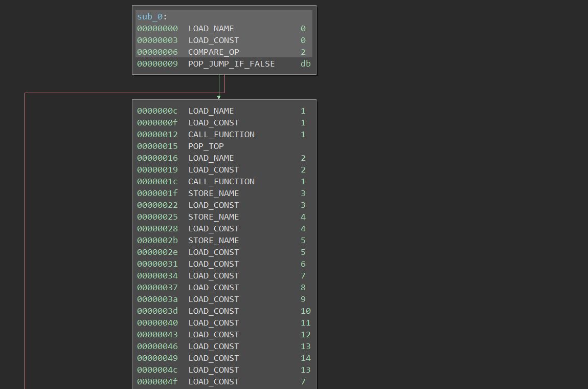Viewport: 588px width, 389px height.
Task: Select STORE_NAME at address 00000025
Action: click(x=213, y=217)
